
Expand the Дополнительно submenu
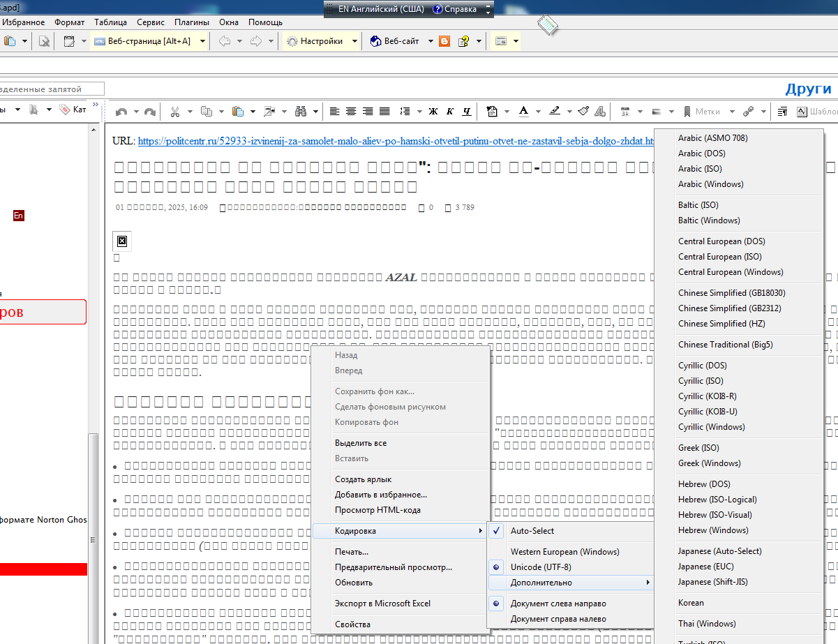pyautogui.click(x=570, y=583)
